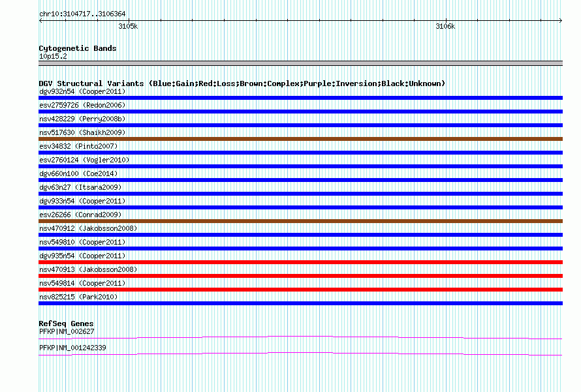The width and height of the screenshot is (581, 392).
Task: Click the red loss bar for nsv549814
Action: 300,290
